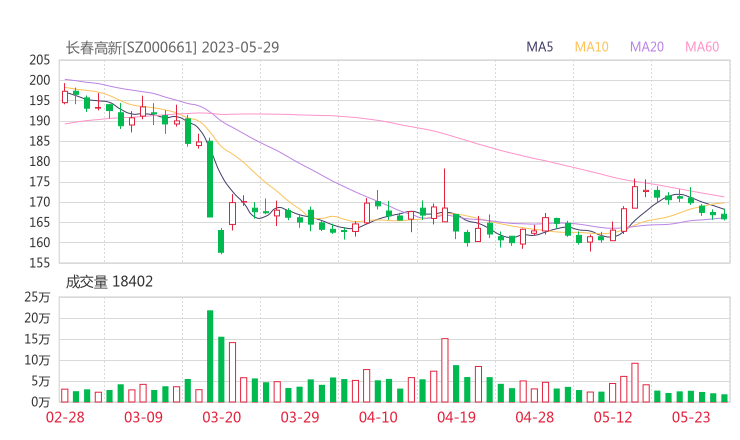Click the 10万 volume axis label
The width and height of the screenshot is (740, 440).
[x=37, y=360]
